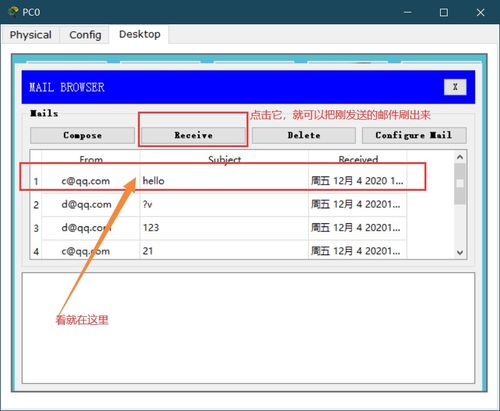500x411 pixels.
Task: Close the PC0 window
Action: click(480, 12)
